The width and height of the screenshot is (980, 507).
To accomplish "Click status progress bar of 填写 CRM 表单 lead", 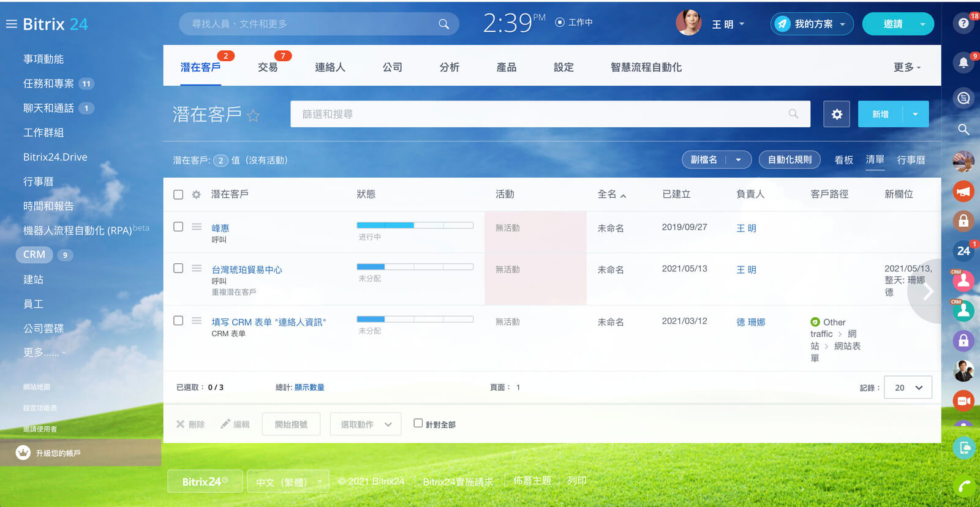I will point(415,319).
